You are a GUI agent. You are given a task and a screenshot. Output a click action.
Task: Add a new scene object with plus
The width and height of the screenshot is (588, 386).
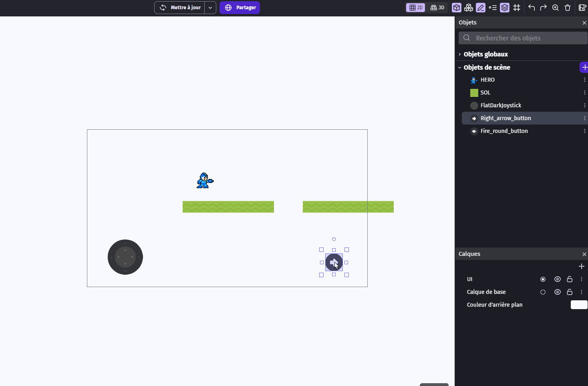[x=584, y=67]
